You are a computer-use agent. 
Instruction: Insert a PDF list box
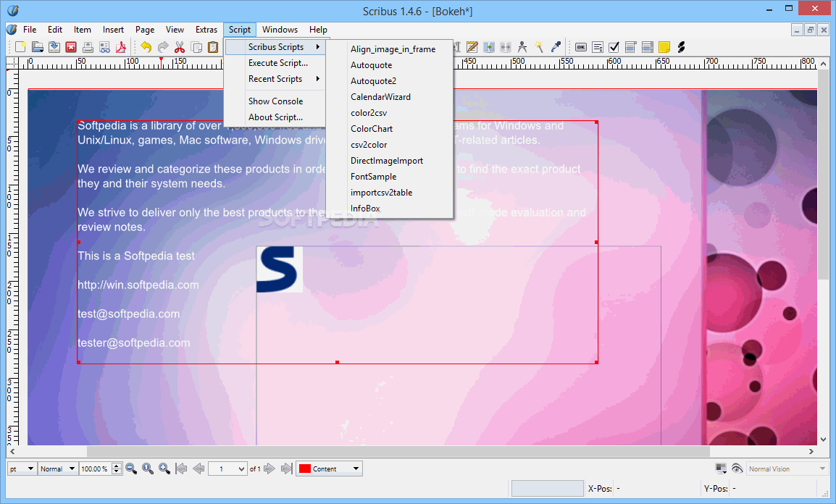(x=647, y=47)
